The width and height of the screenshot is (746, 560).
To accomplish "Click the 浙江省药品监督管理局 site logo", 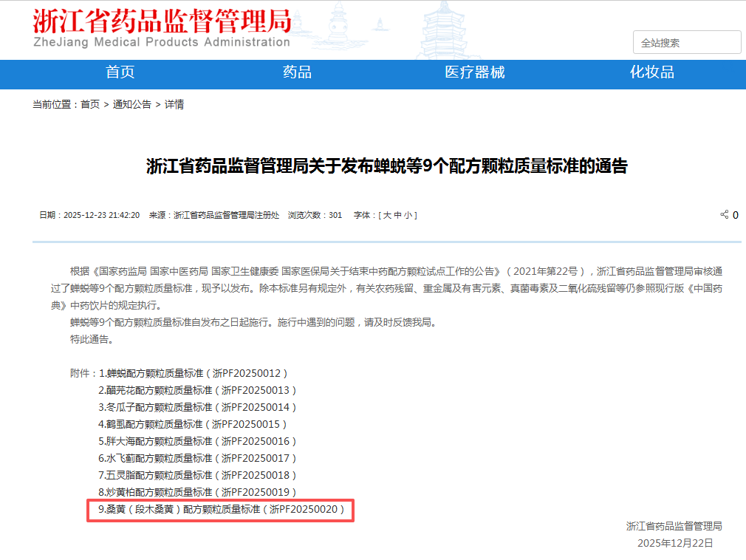I will (162, 28).
